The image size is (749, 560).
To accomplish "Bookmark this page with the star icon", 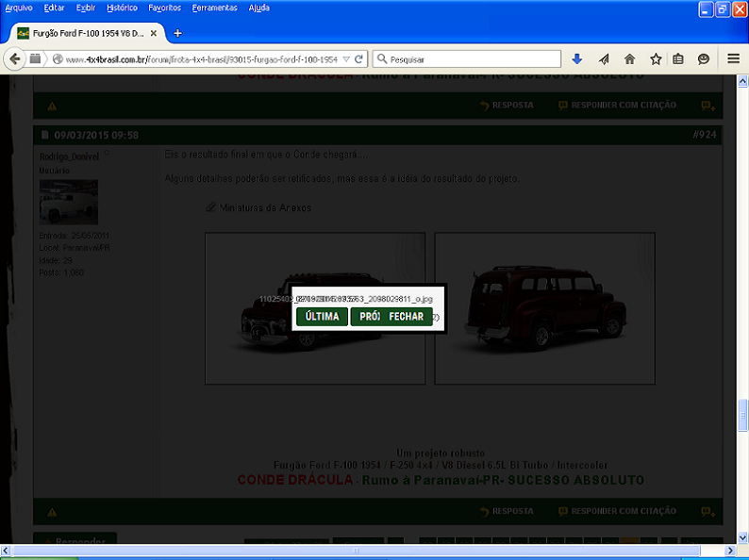I will coord(656,59).
